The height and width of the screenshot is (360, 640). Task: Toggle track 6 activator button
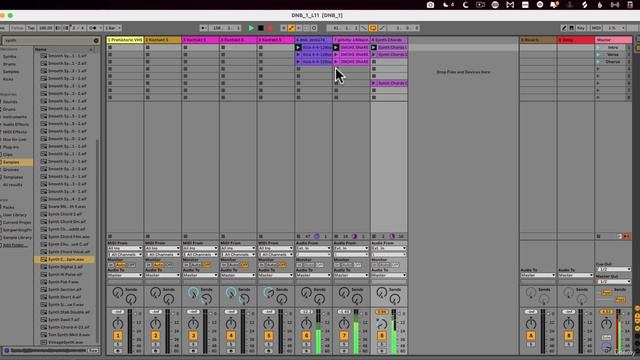306,336
